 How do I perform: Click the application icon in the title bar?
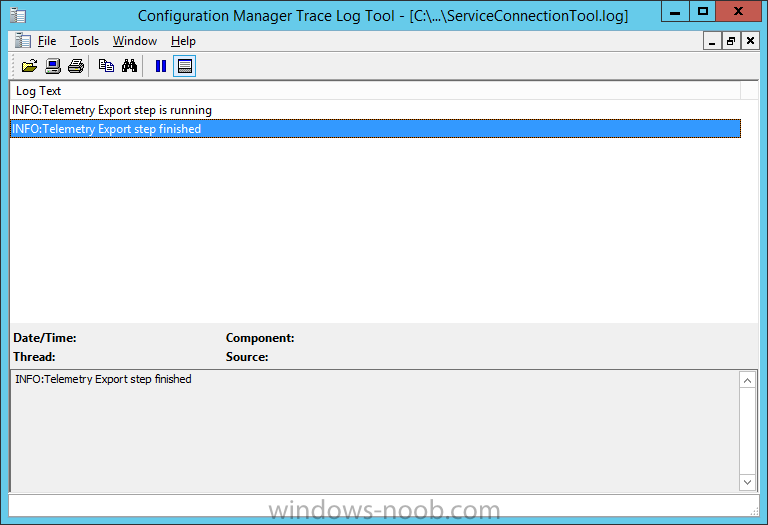[18, 15]
